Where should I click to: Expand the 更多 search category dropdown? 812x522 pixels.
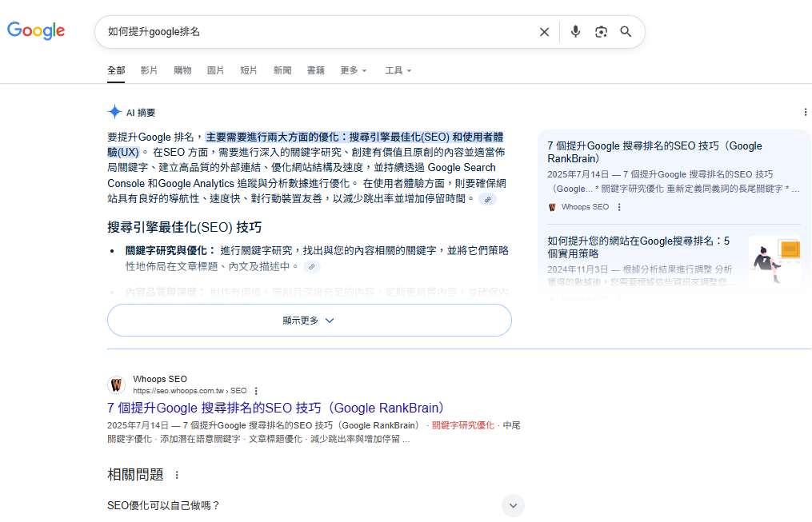[x=353, y=70]
